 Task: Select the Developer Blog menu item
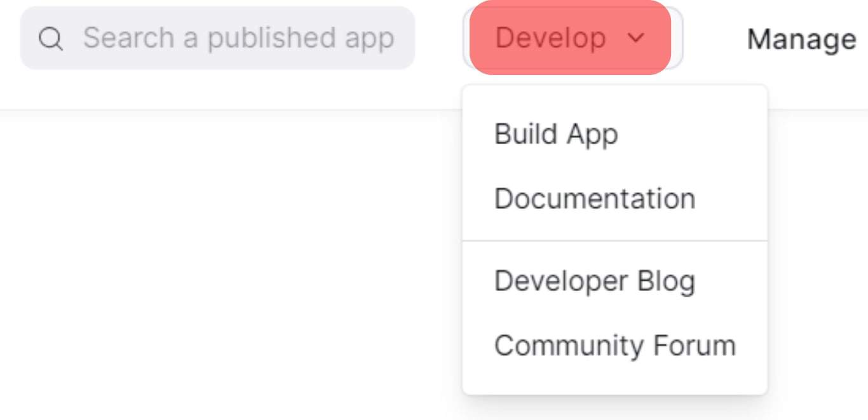pyautogui.click(x=595, y=281)
